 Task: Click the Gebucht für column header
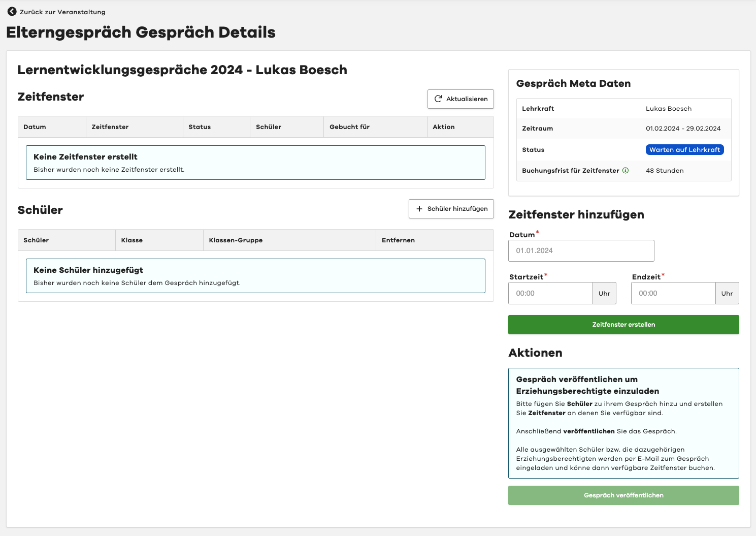pyautogui.click(x=350, y=127)
